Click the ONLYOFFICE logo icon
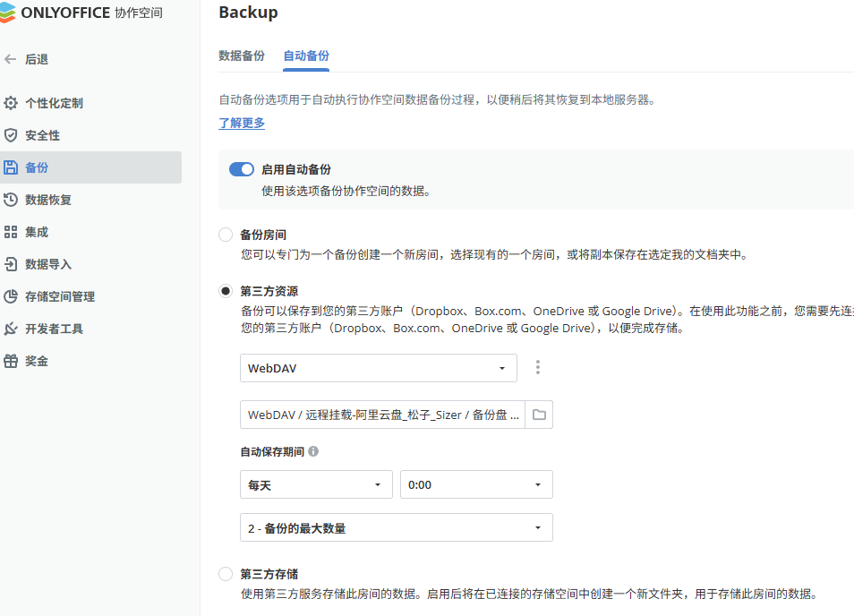This screenshot has height=616, width=854. point(8,13)
